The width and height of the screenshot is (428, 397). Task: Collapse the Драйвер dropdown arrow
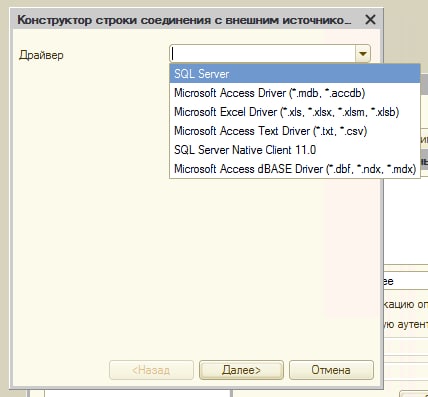pyautogui.click(x=363, y=54)
